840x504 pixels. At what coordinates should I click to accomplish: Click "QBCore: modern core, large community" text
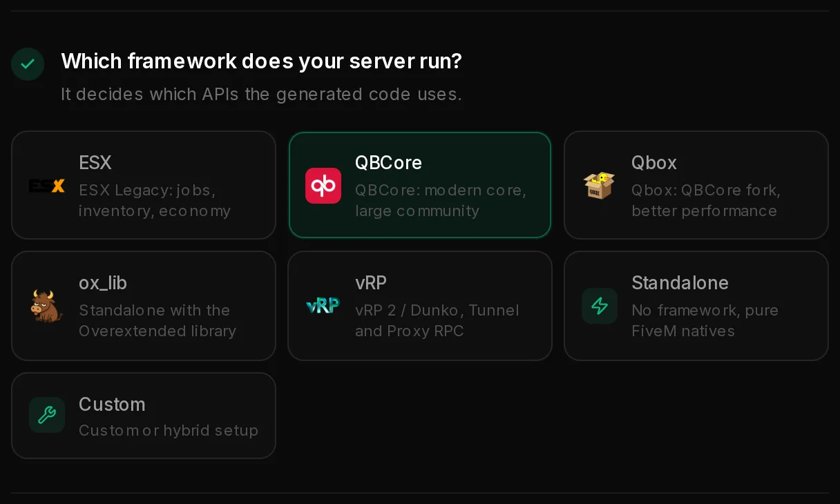[x=441, y=200]
